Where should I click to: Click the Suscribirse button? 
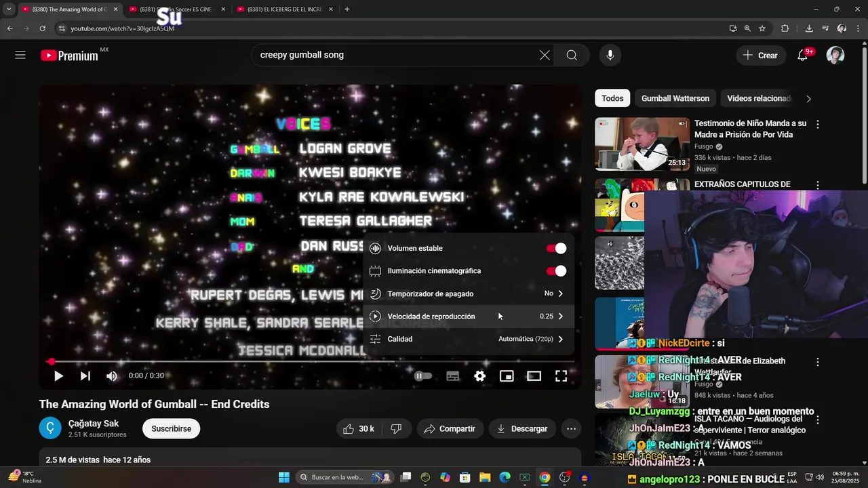coord(171,428)
